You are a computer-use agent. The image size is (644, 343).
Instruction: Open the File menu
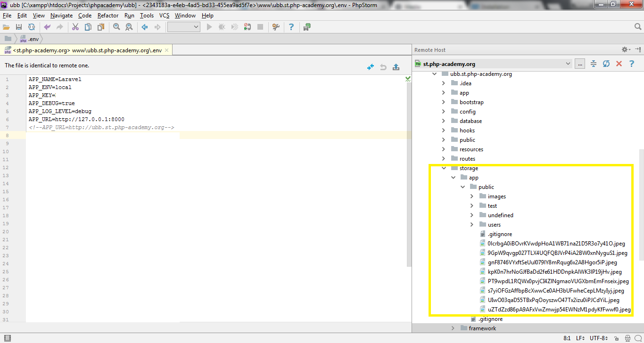[7, 16]
